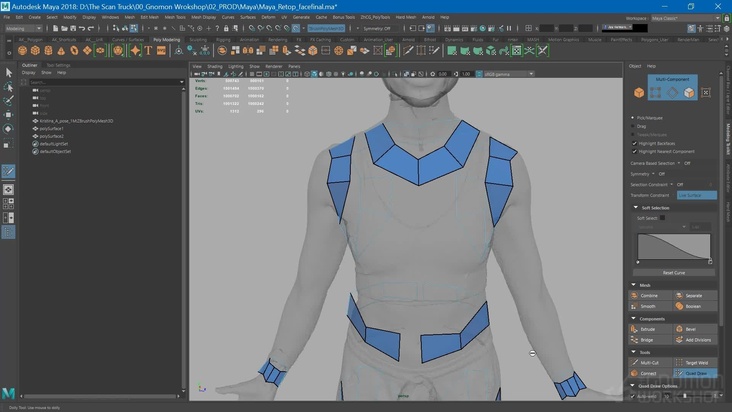This screenshot has height=412, width=732.
Task: Open the Mesh Tools menu
Action: point(175,17)
